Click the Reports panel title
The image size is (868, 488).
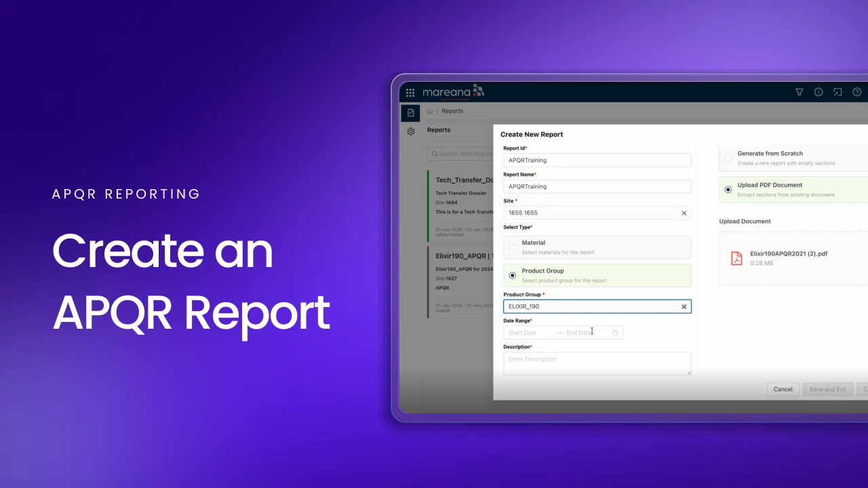coord(439,129)
